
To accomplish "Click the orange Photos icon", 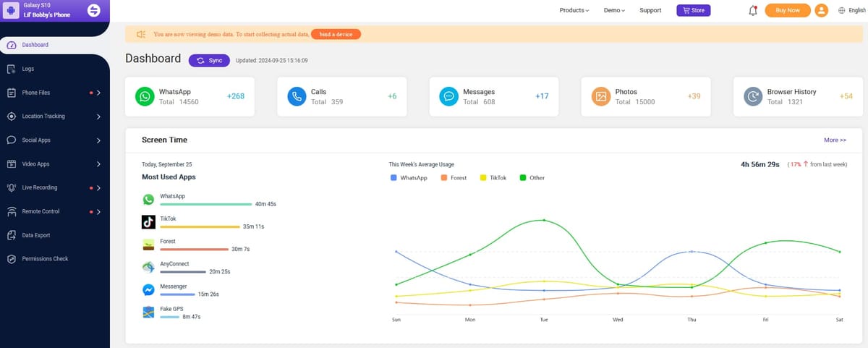I will pyautogui.click(x=601, y=97).
